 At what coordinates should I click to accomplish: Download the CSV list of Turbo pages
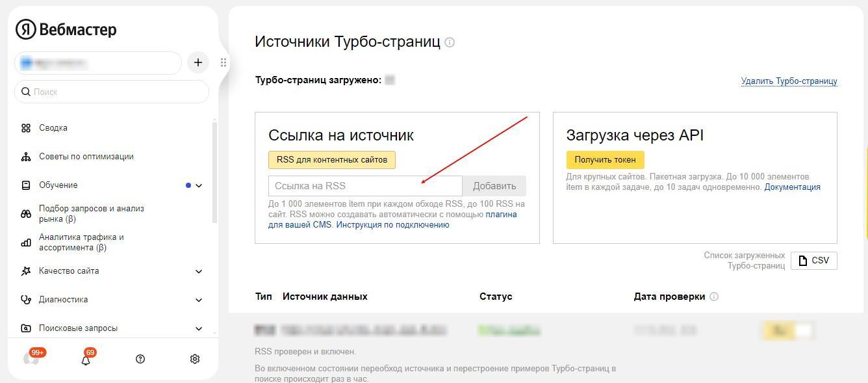pos(813,261)
